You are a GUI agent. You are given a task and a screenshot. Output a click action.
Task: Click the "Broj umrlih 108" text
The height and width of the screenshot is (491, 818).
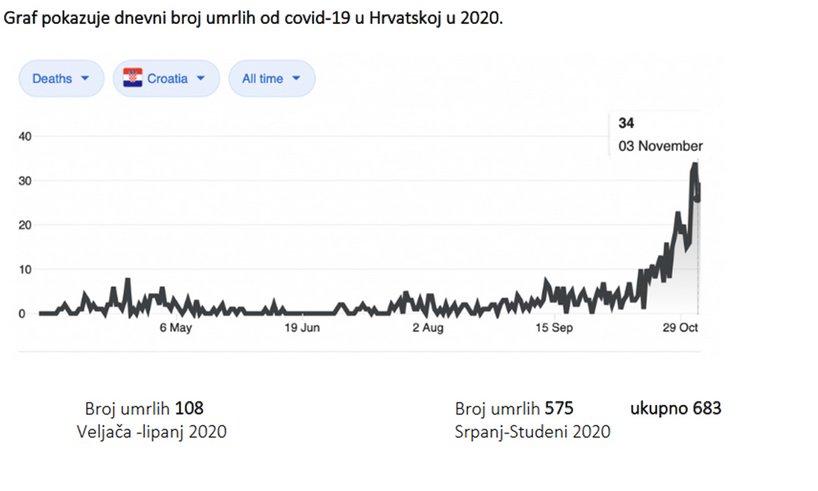pos(144,408)
